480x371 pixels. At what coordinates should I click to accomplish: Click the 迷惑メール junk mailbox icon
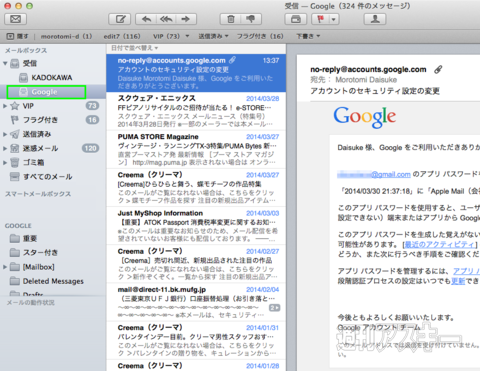pyautogui.click(x=15, y=148)
